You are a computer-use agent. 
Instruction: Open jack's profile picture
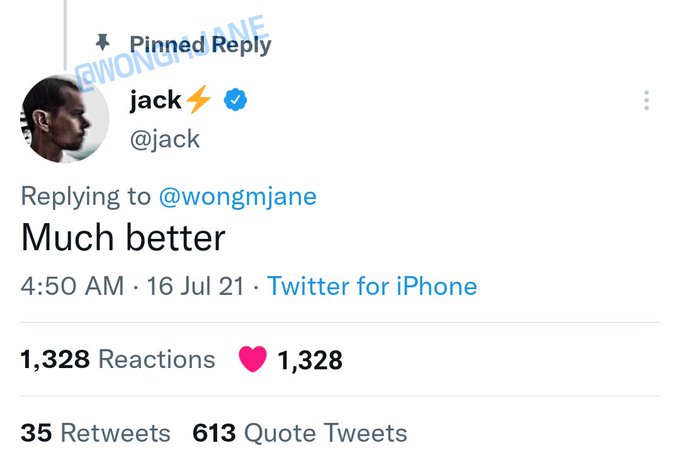[x=65, y=119]
